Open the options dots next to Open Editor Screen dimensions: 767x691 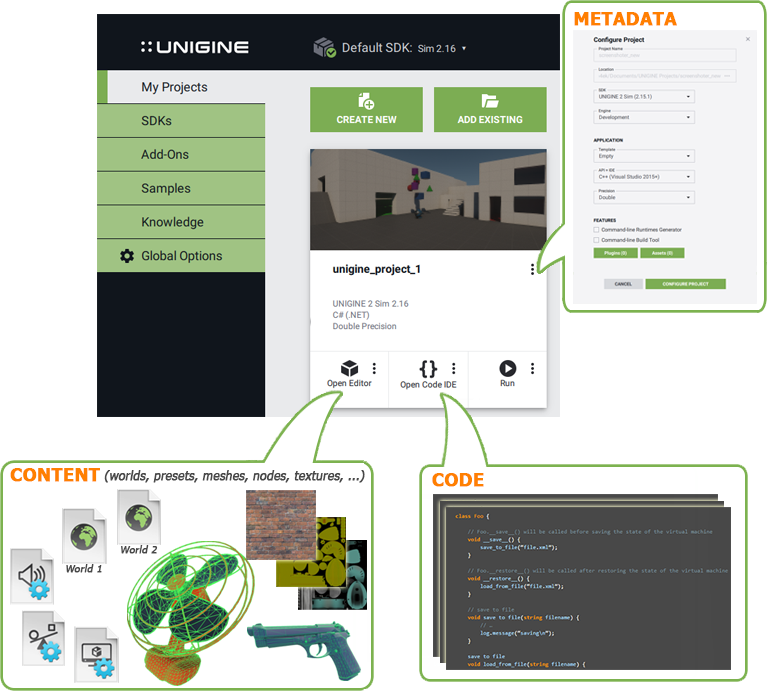[374, 368]
